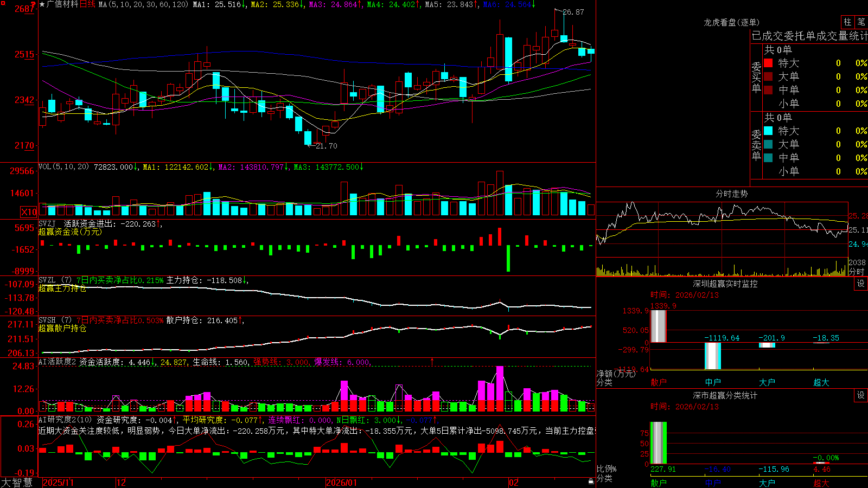The image size is (868, 488).
Task: Click the AI活跃度2 资金活跃度 indicator title
Action: pos(98,362)
